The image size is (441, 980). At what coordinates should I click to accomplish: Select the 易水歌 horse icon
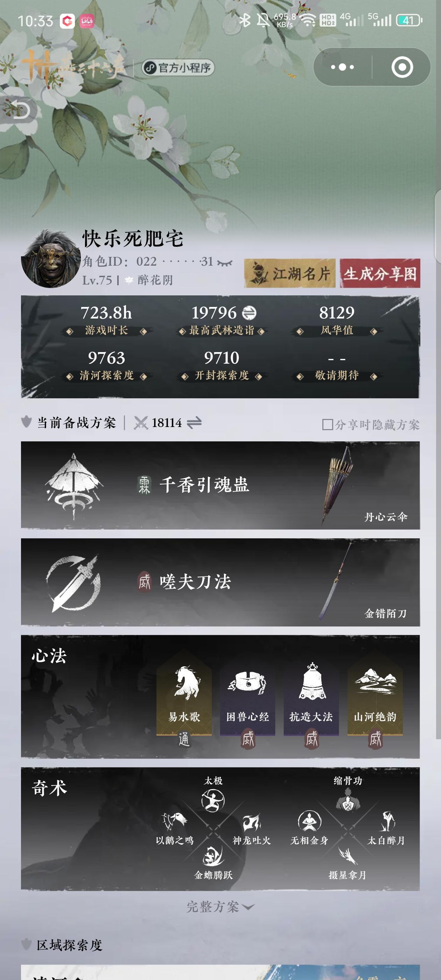click(x=185, y=683)
